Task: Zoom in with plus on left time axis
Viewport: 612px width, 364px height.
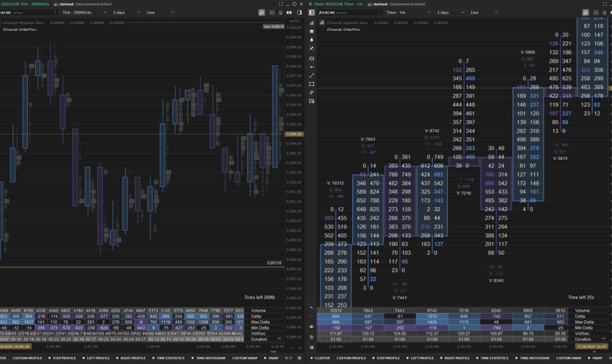Action: 300,346
